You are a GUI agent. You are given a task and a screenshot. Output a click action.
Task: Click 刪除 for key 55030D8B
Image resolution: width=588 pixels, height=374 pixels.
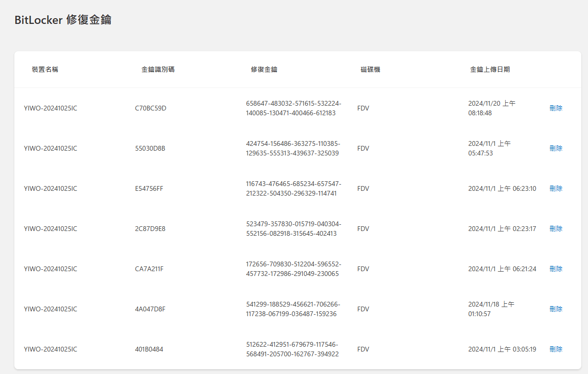556,148
